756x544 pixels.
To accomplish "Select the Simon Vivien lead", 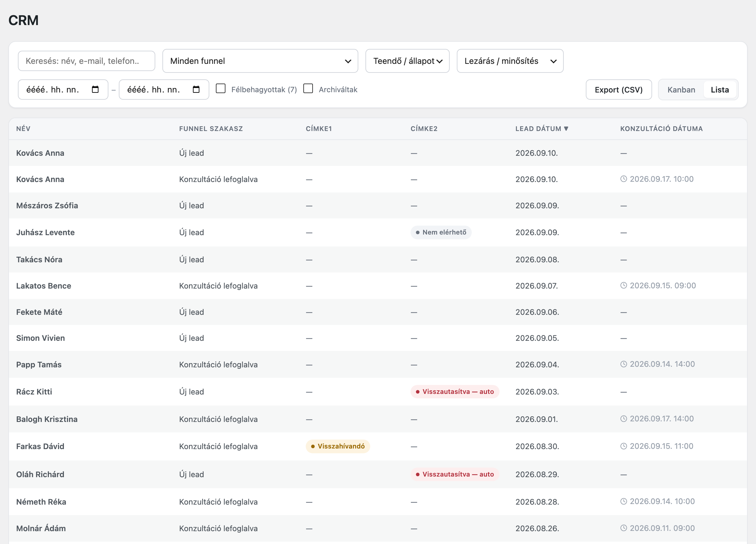I will point(378,338).
